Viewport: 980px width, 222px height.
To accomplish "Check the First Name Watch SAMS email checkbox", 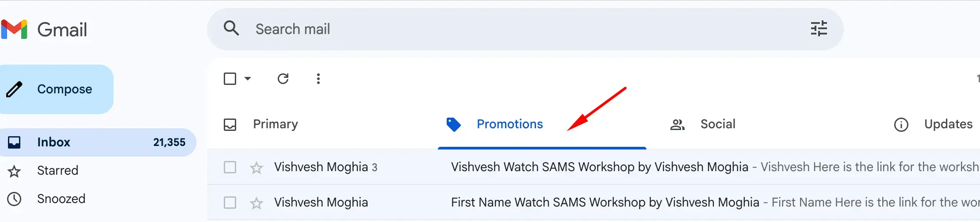I will 230,203.
